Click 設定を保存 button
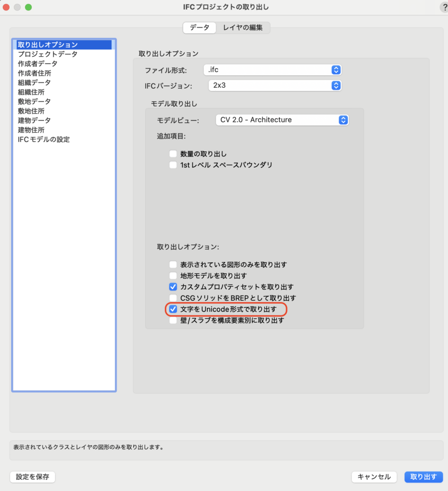This screenshot has width=448, height=491. [33, 477]
